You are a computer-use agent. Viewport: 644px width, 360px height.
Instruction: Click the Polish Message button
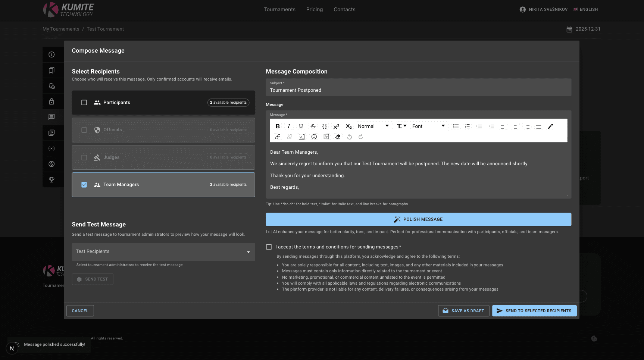click(418, 219)
